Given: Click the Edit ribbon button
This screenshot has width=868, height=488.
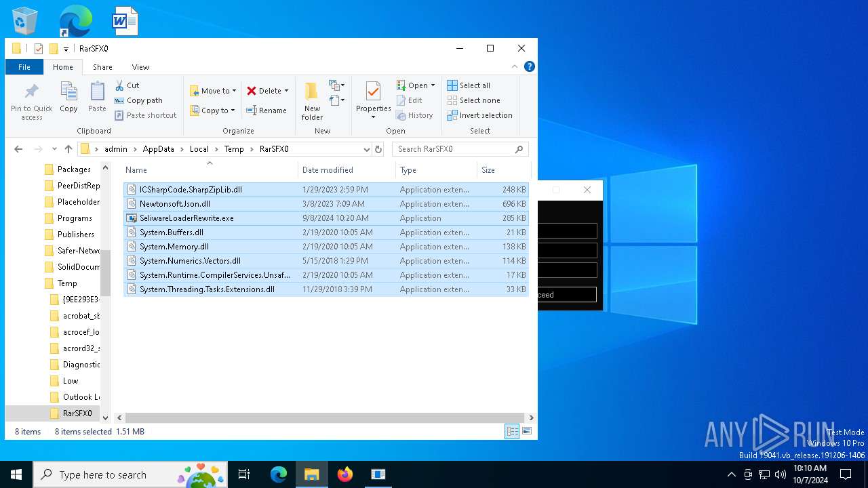Looking at the screenshot, I should [410, 100].
